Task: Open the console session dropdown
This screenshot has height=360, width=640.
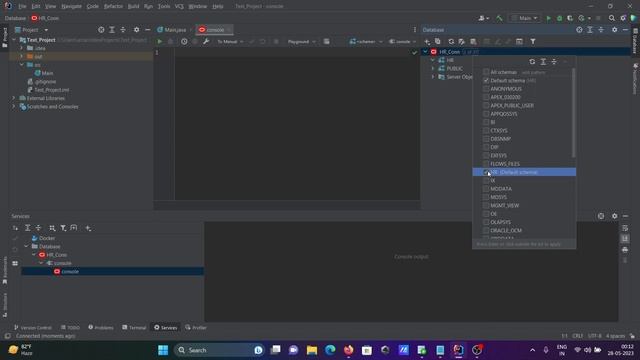Action: pos(402,42)
